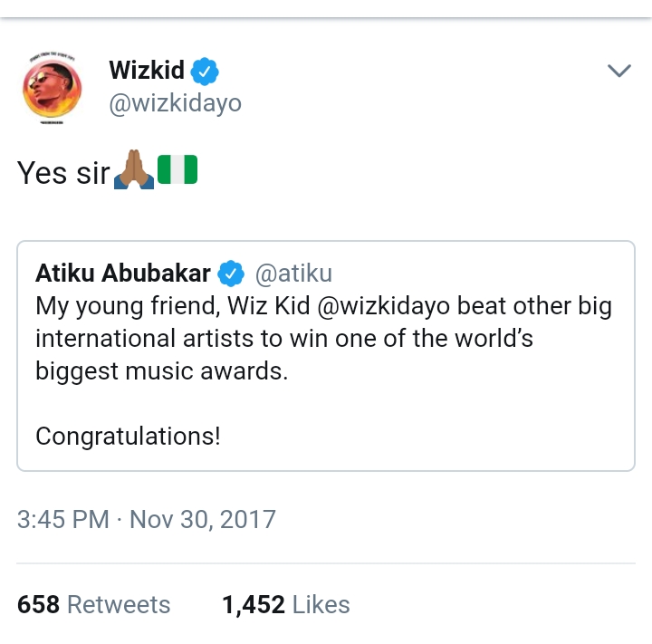
Task: View the 658 Retweets list
Action: 93,604
